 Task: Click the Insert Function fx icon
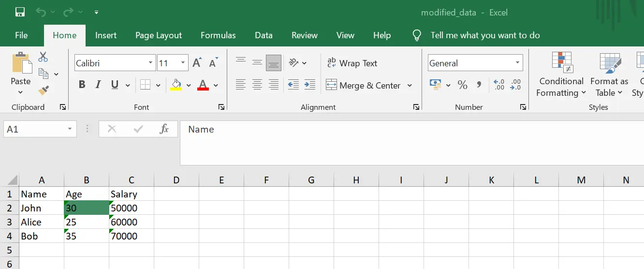pos(164,129)
